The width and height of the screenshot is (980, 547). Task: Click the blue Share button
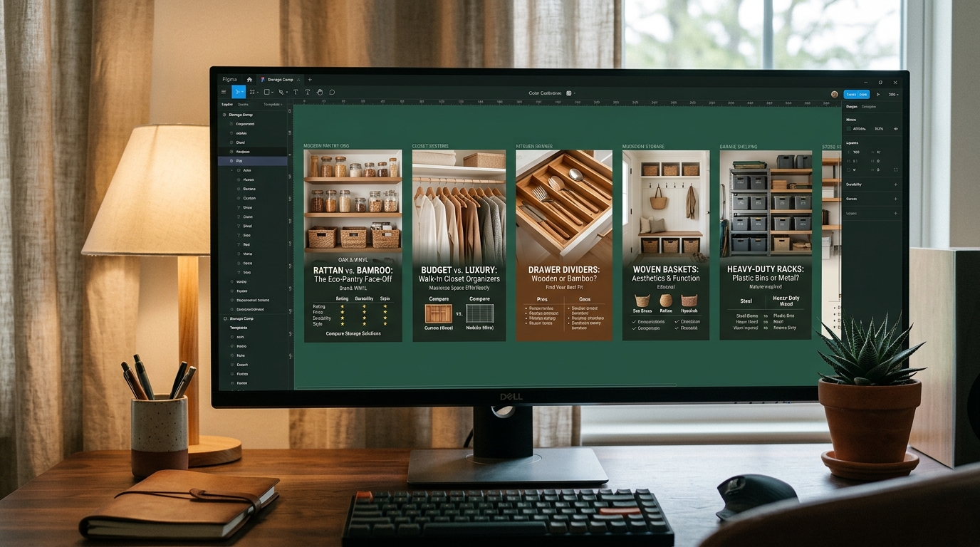pyautogui.click(x=856, y=94)
